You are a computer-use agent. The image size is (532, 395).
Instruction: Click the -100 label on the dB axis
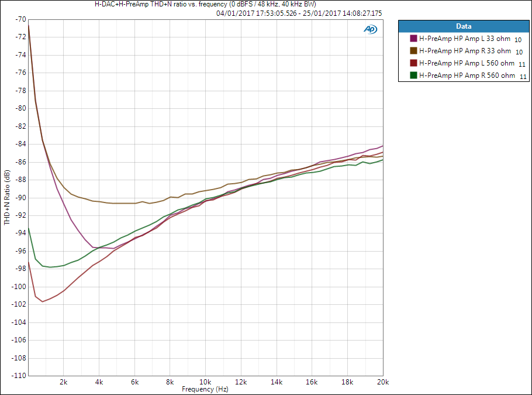click(x=19, y=286)
